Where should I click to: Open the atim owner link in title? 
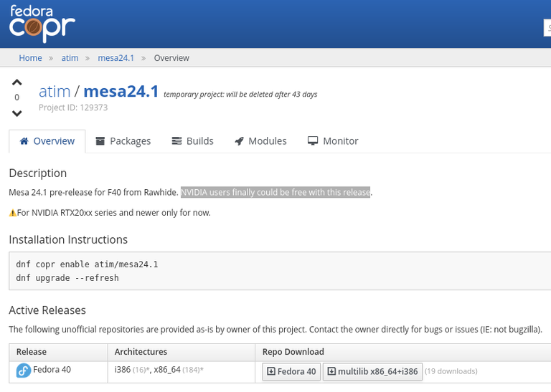pyautogui.click(x=55, y=92)
